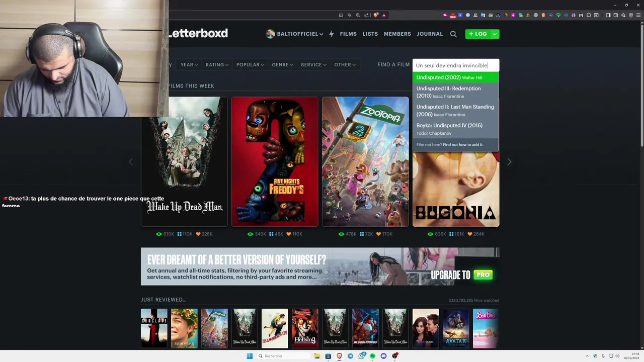The width and height of the screenshot is (644, 362).
Task: Click the previous carousel arrow
Action: click(131, 161)
